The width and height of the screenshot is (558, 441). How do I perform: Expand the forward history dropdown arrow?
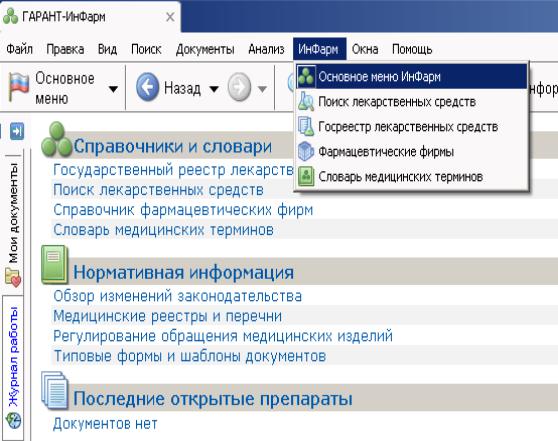pyautogui.click(x=262, y=89)
